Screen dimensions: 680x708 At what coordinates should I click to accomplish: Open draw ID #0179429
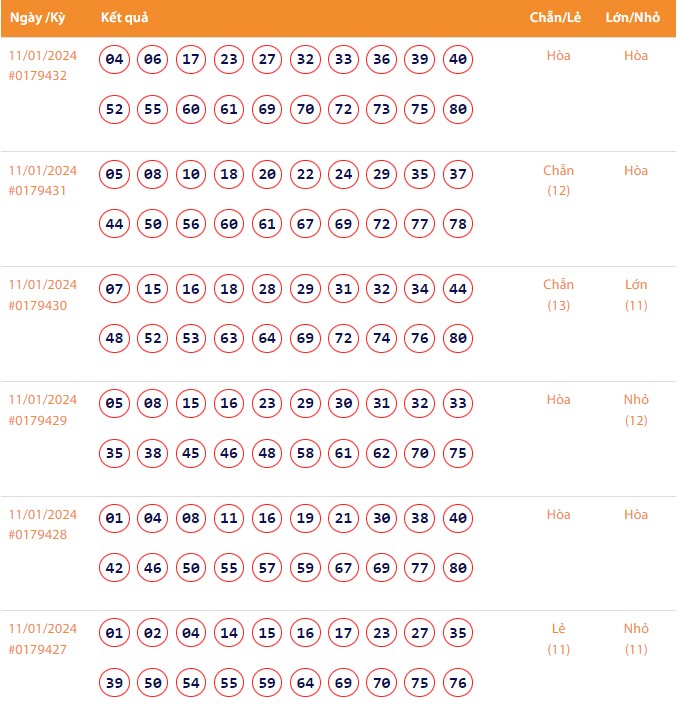pyautogui.click(x=38, y=420)
